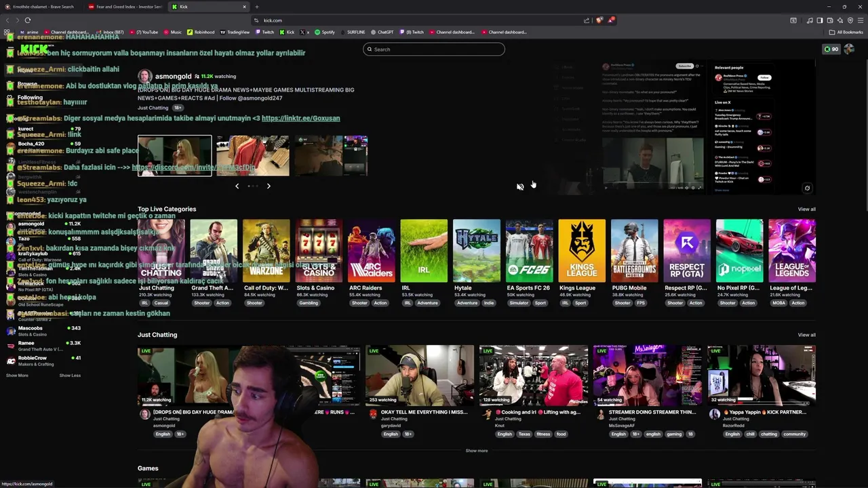Click the community tag on RazorRedd stream
868x488 pixels.
click(x=794, y=434)
